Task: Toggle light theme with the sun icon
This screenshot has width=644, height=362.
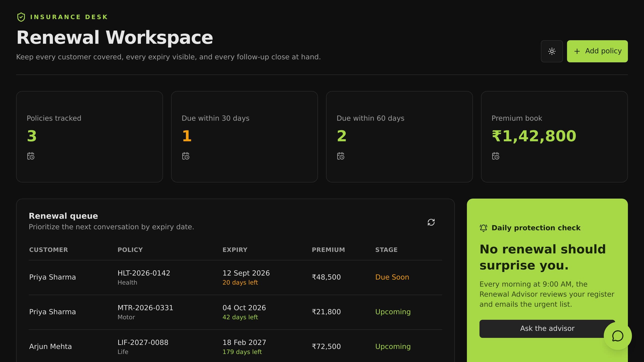Action: coord(552,51)
